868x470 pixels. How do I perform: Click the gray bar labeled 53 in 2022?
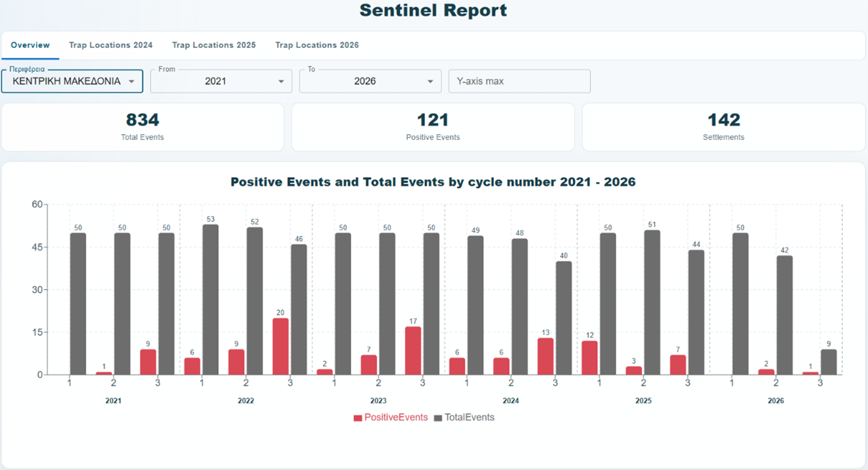click(x=211, y=300)
